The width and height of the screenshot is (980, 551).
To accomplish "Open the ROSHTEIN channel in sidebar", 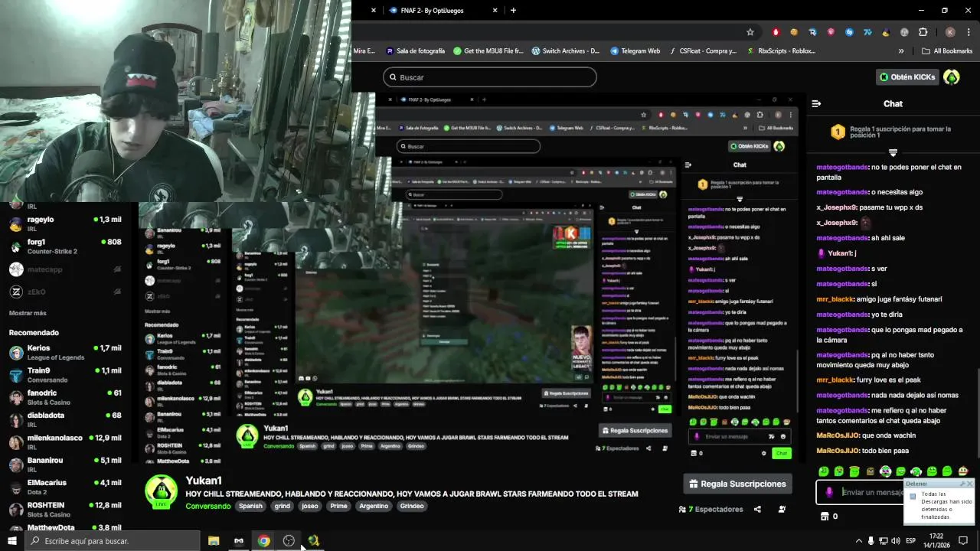I will click(x=65, y=509).
